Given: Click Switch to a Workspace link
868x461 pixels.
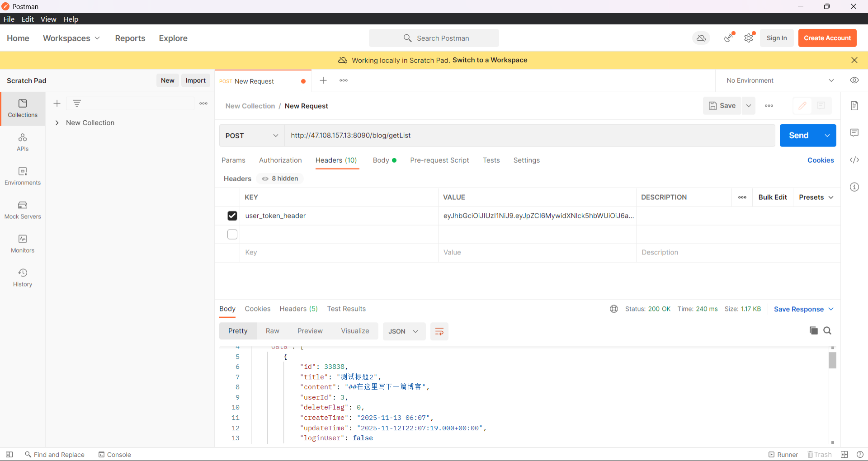Looking at the screenshot, I should [x=490, y=60].
